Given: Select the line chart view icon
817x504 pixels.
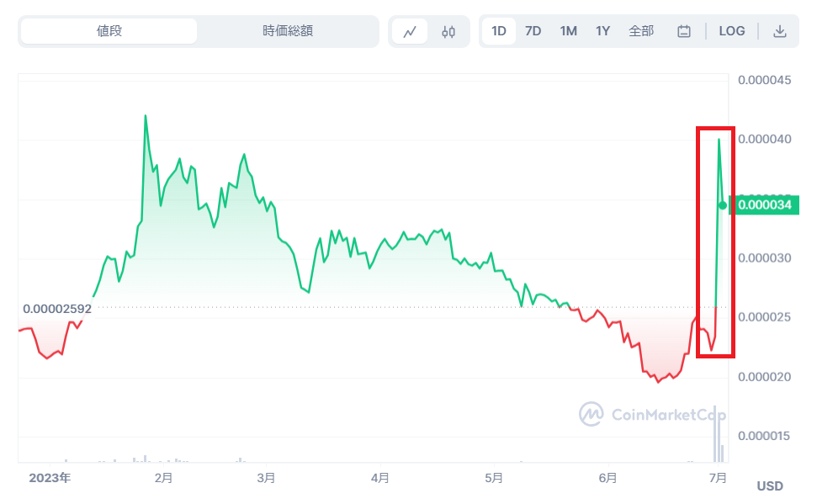Looking at the screenshot, I should pyautogui.click(x=409, y=30).
